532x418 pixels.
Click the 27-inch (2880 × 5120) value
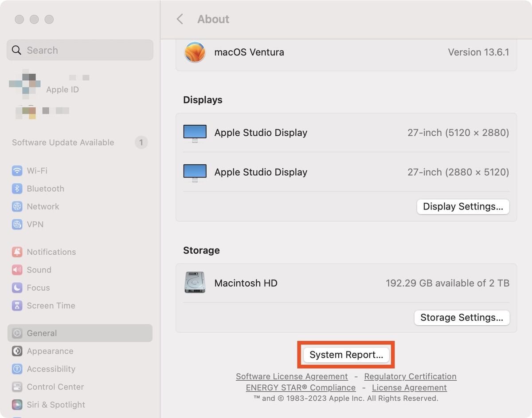(x=458, y=172)
